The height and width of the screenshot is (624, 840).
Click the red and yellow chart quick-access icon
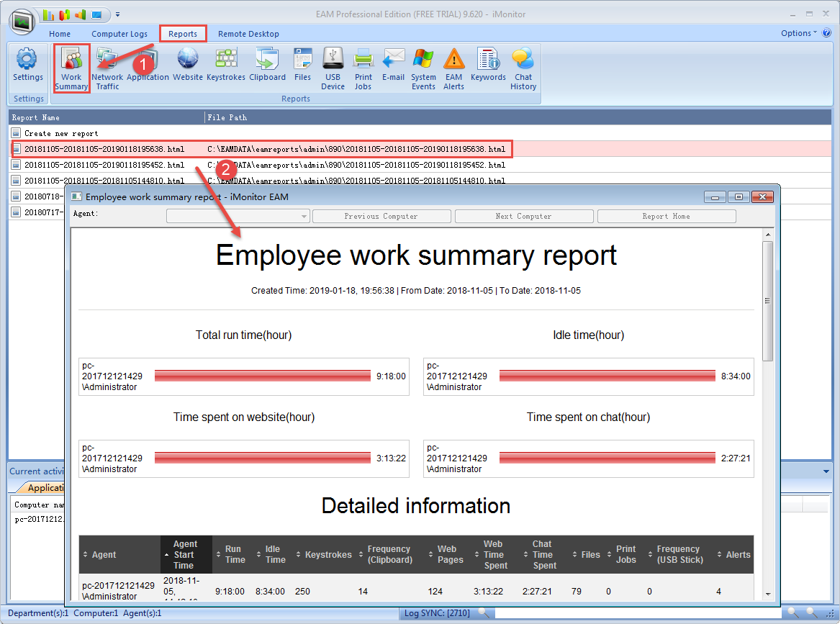(x=64, y=14)
